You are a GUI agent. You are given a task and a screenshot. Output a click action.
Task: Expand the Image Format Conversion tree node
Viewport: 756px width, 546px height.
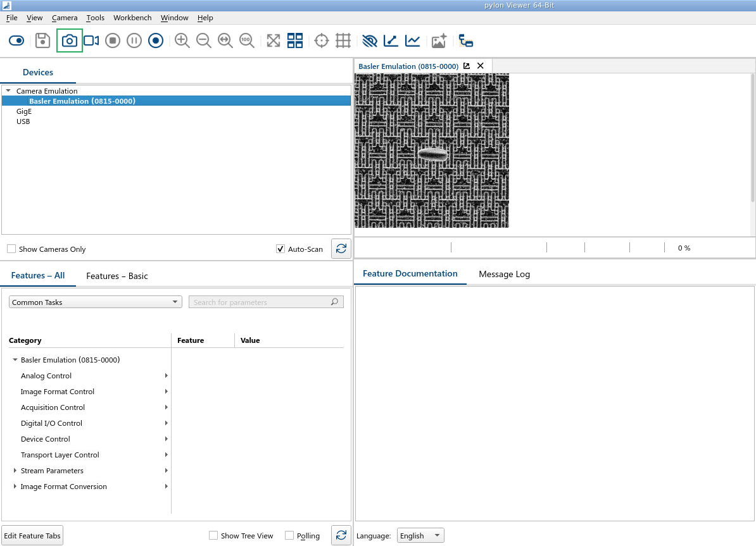(15, 487)
